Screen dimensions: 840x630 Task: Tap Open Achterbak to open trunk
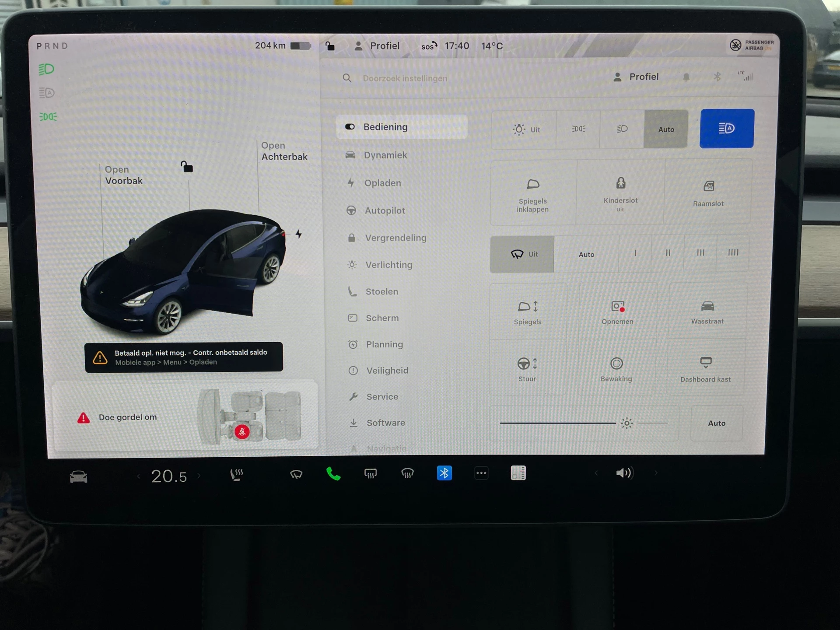click(x=285, y=151)
